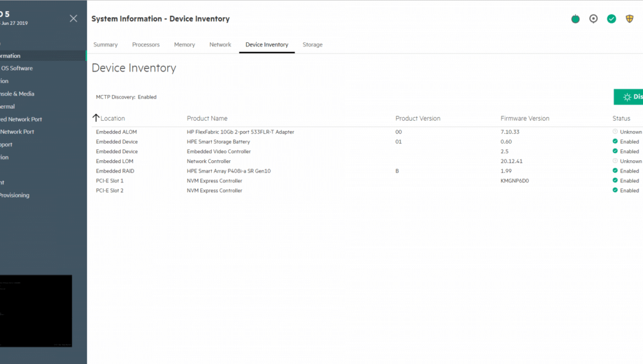Click the green power status icon
Image resolution: width=643 pixels, height=364 pixels.
pyautogui.click(x=575, y=19)
